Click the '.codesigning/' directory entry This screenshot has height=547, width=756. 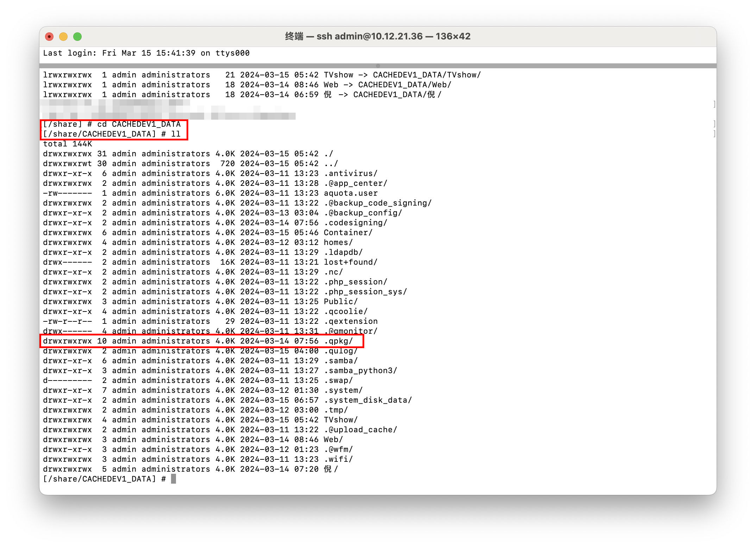[x=355, y=223]
